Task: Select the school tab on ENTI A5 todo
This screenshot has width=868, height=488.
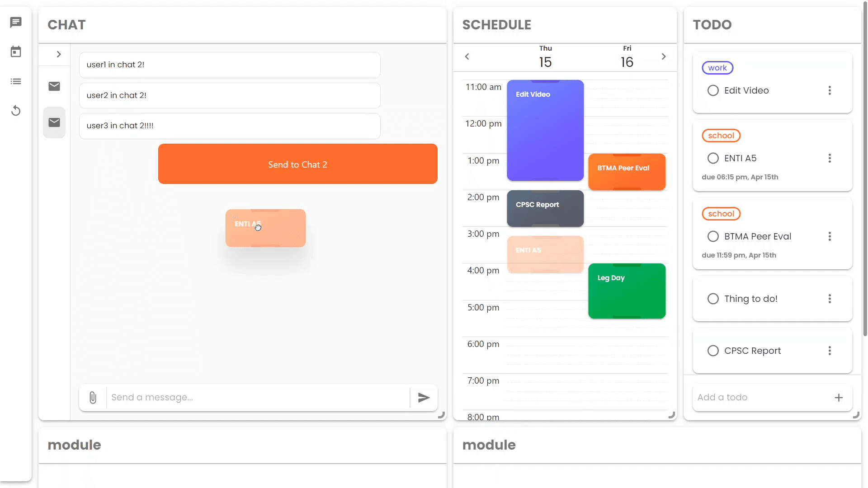Action: click(722, 135)
